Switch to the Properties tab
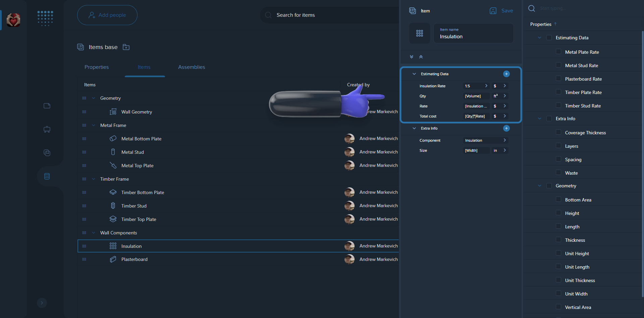The height and width of the screenshot is (318, 644). 97,67
